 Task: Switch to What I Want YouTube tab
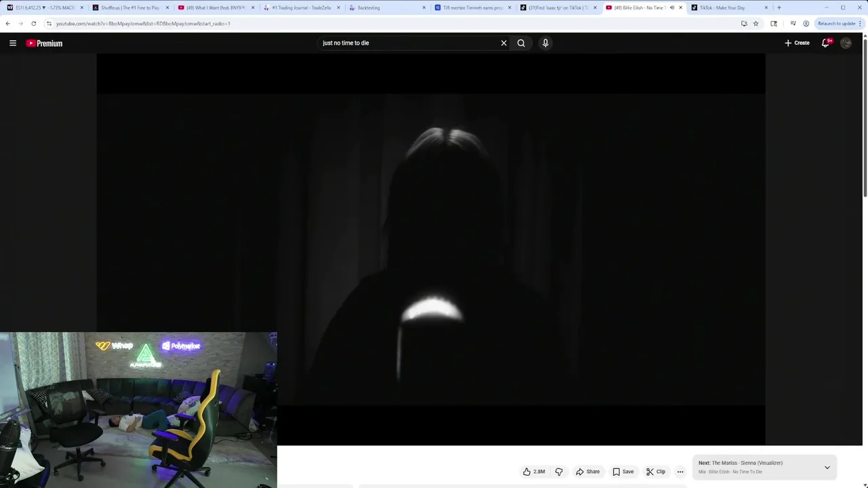point(215,7)
